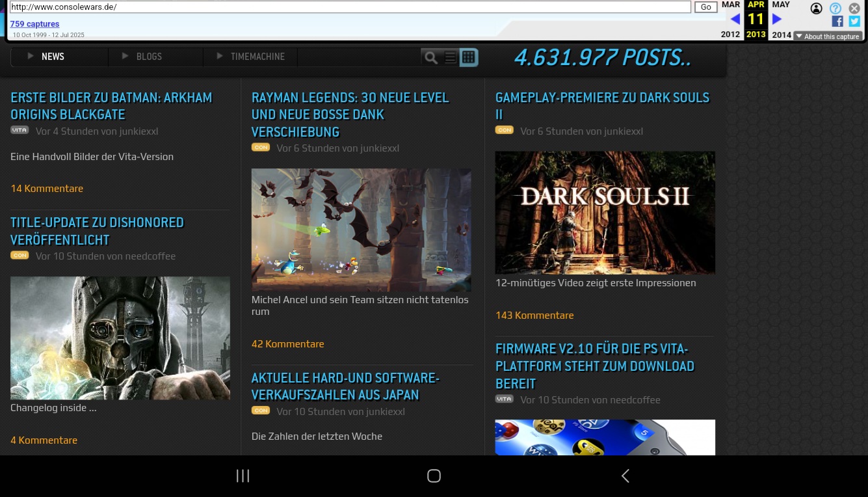Tap Android home button
This screenshot has width=868, height=497.
(434, 476)
